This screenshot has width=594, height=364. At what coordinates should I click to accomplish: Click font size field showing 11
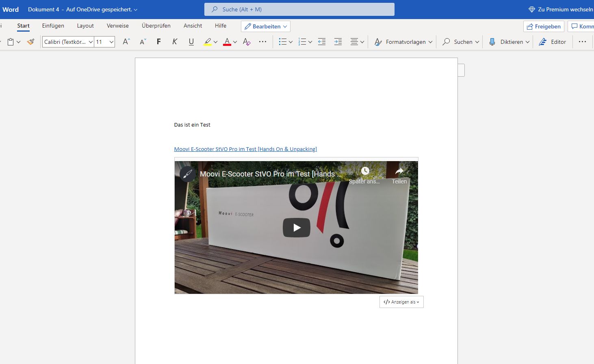coord(101,42)
